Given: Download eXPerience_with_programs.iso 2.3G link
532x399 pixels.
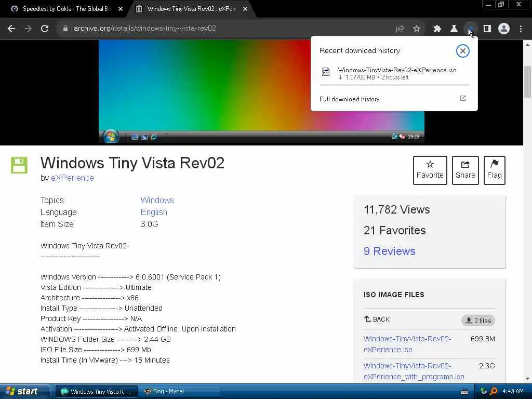Looking at the screenshot, I should click(414, 371).
